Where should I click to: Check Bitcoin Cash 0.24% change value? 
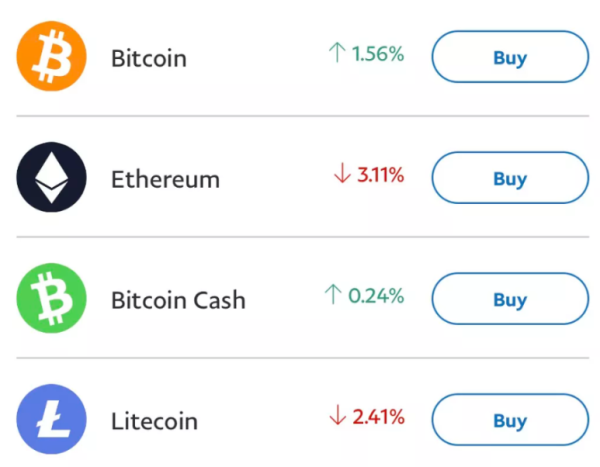pyautogui.click(x=376, y=296)
